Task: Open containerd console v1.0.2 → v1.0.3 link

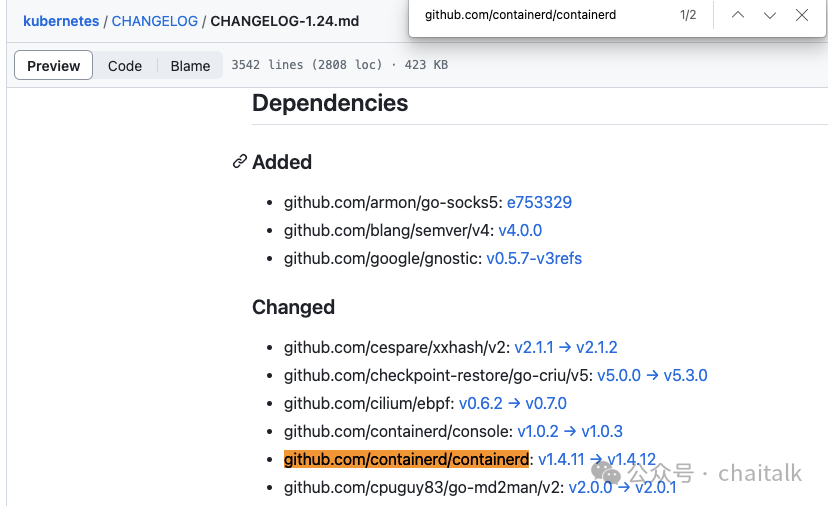Action: 570,431
